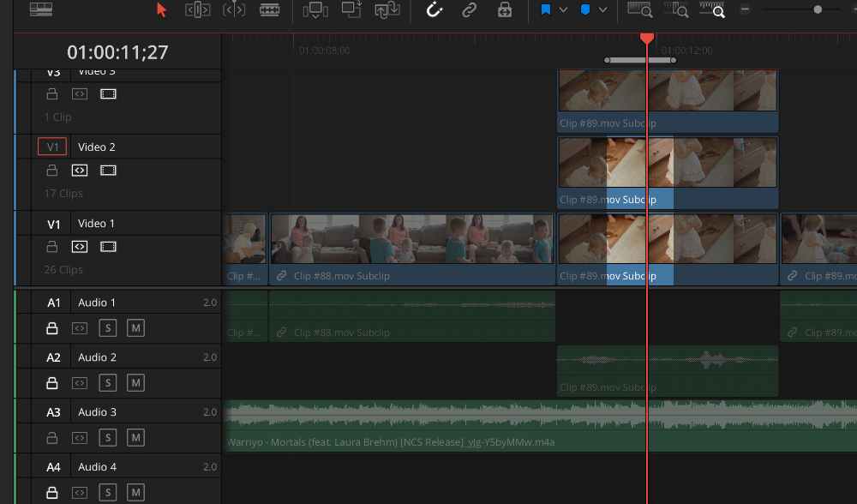The width and height of the screenshot is (857, 504).
Task: Solo the Audio 4 track
Action: coord(108,492)
